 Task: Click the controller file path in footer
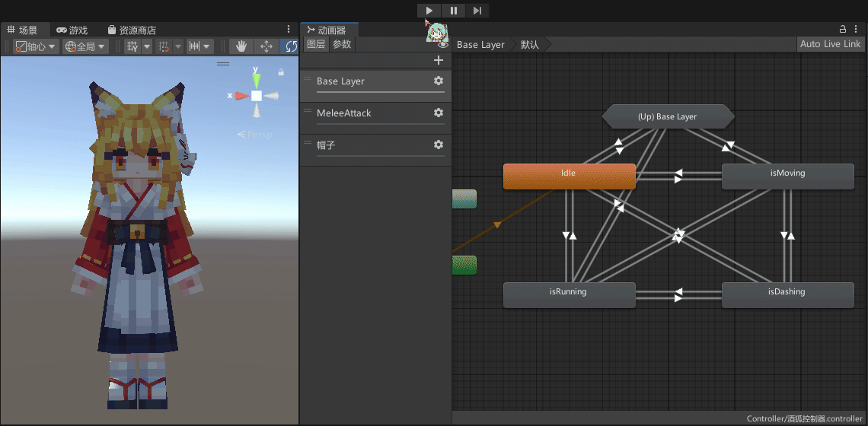point(804,419)
